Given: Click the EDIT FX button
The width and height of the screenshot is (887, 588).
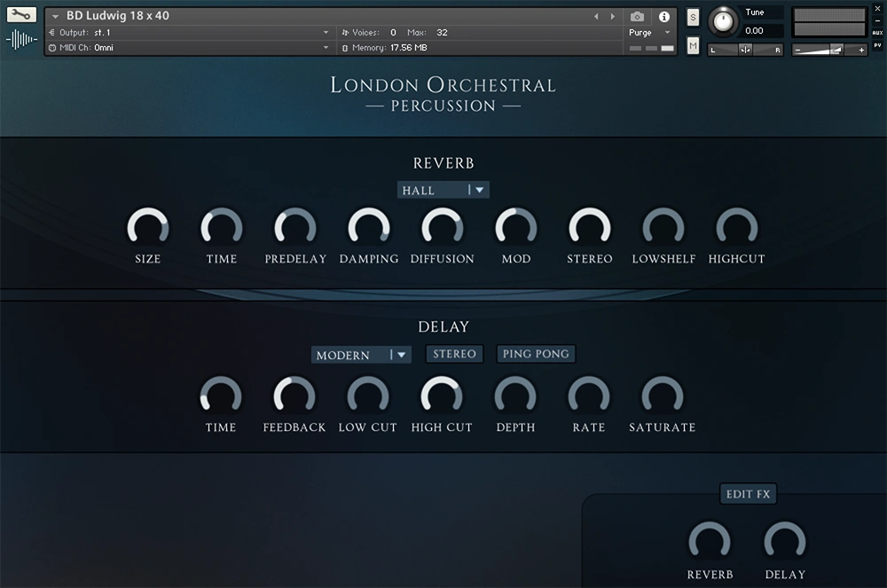Looking at the screenshot, I should pos(748,494).
